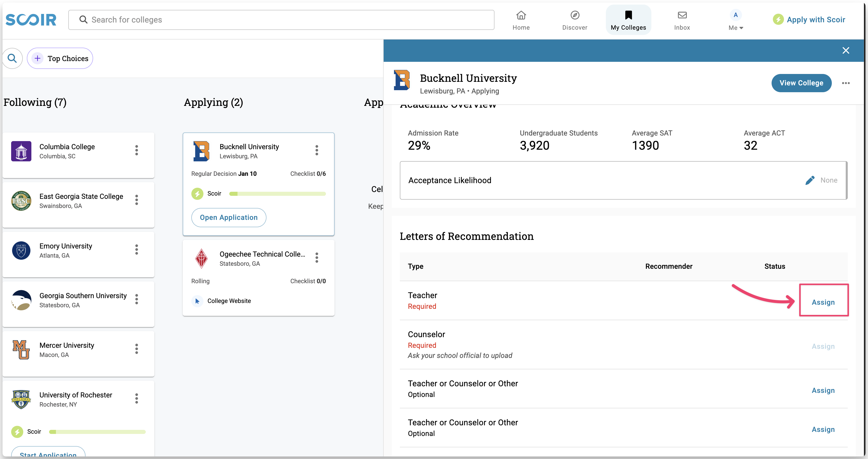Assign the required Teacher recommendation
The image size is (868, 459).
823,302
